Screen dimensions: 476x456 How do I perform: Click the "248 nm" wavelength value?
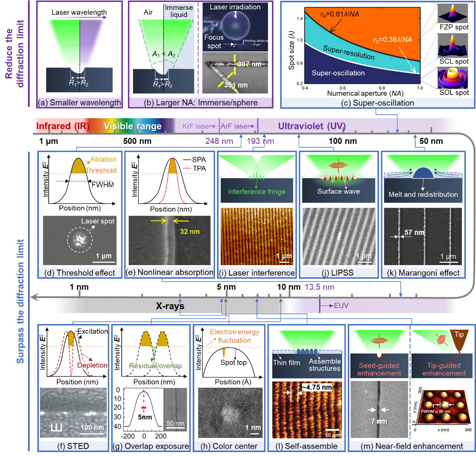(219, 141)
